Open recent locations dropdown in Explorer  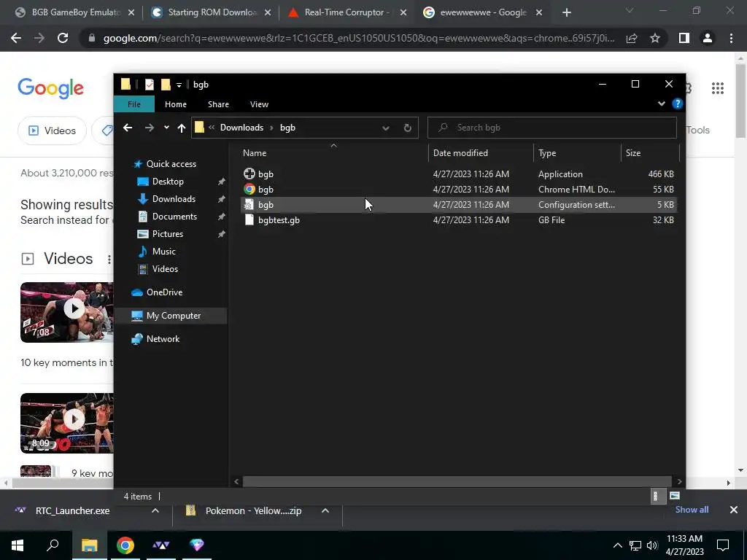[166, 128]
